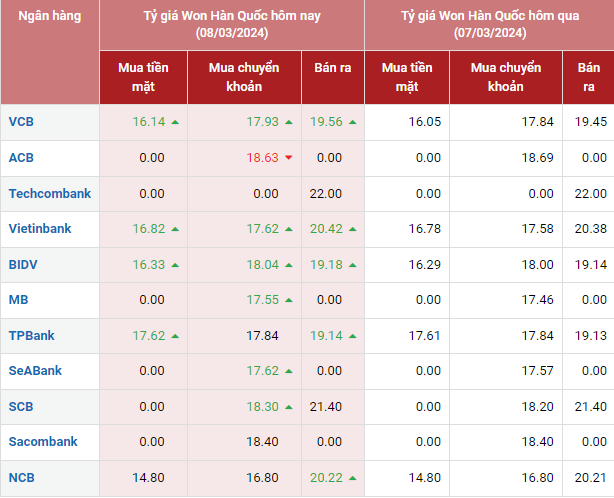Image resolution: width=614 pixels, height=498 pixels.
Task: Click up arrow next to Vietinbank 20.42
Action: (x=352, y=229)
